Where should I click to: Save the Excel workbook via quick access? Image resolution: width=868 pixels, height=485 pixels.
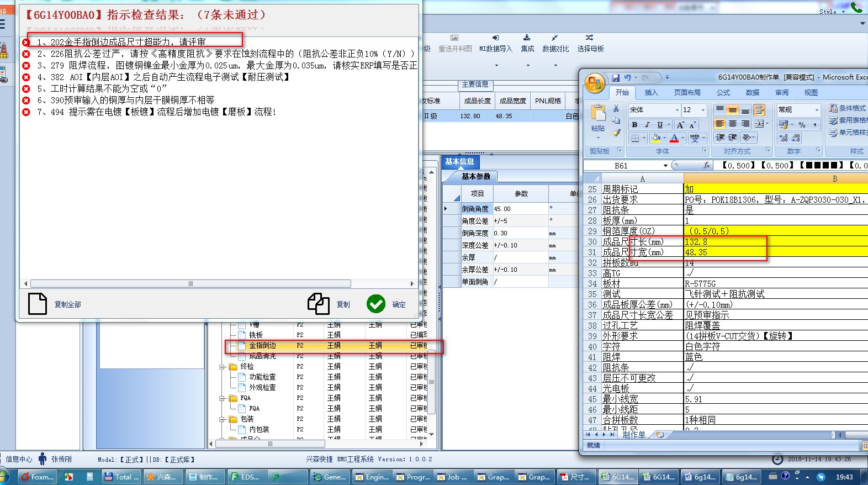click(x=616, y=77)
